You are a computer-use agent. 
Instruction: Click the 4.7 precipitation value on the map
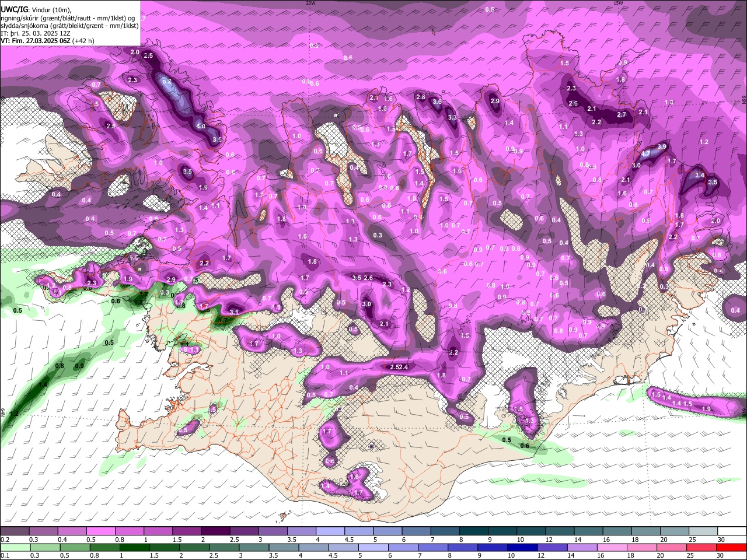coord(645,154)
